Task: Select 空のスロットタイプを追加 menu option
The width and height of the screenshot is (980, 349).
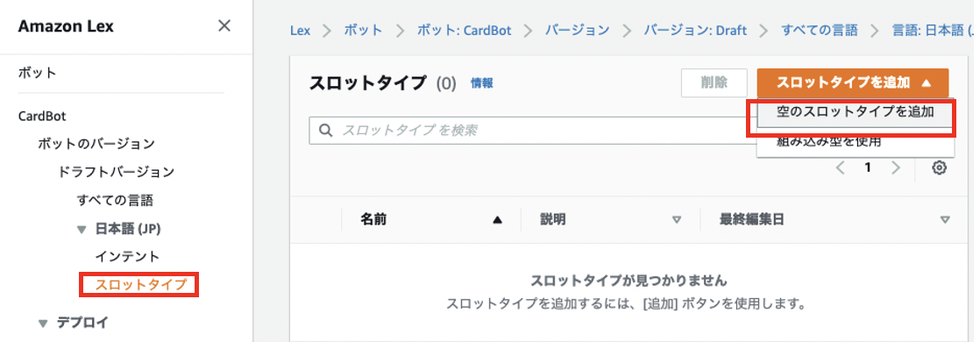Action: pos(855,112)
